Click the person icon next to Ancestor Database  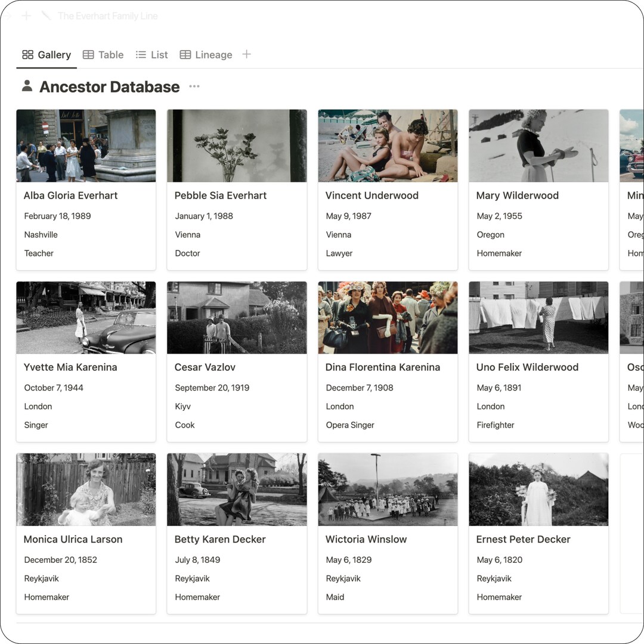26,86
